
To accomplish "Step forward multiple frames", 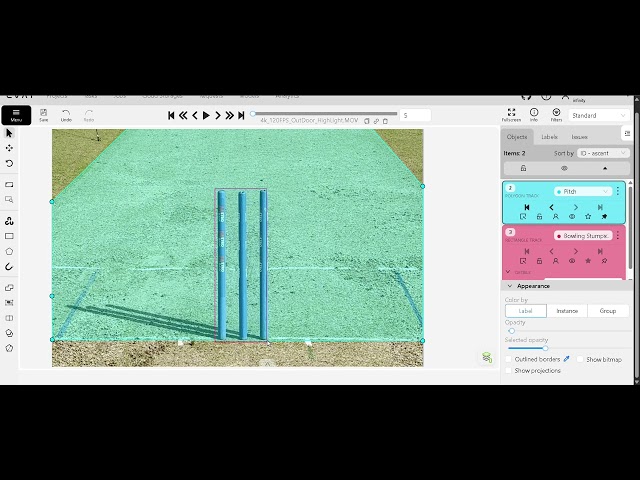I will 229,116.
